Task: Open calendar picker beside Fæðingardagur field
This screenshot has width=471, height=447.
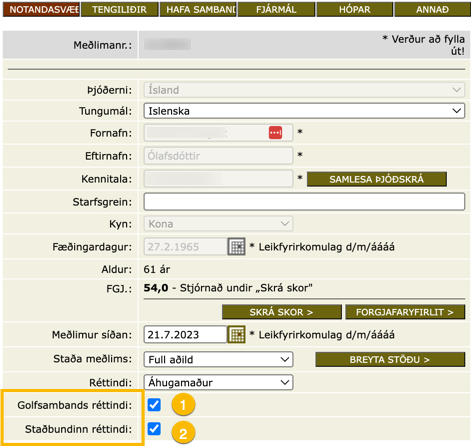Action: click(236, 247)
